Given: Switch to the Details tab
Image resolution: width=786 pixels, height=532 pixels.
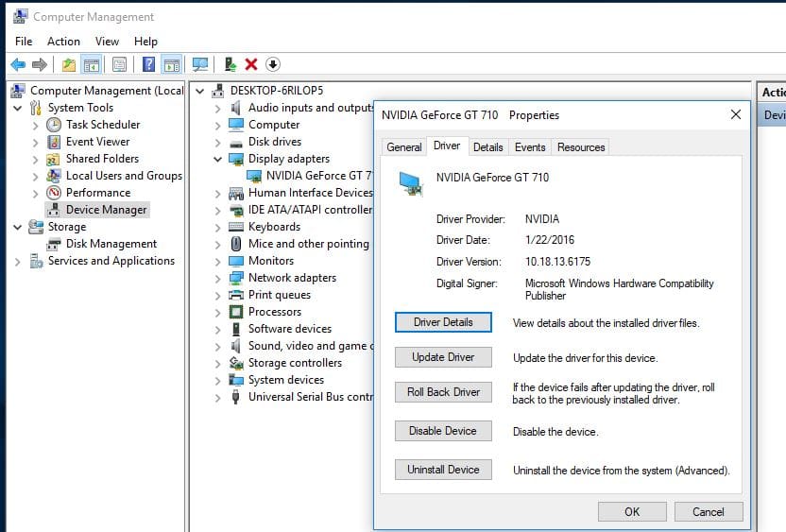Looking at the screenshot, I should click(x=487, y=147).
